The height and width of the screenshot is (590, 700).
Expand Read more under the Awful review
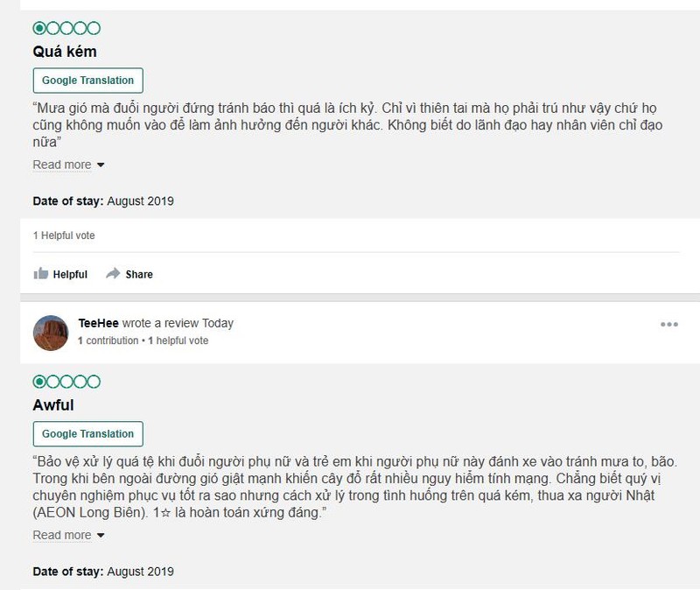(x=62, y=535)
